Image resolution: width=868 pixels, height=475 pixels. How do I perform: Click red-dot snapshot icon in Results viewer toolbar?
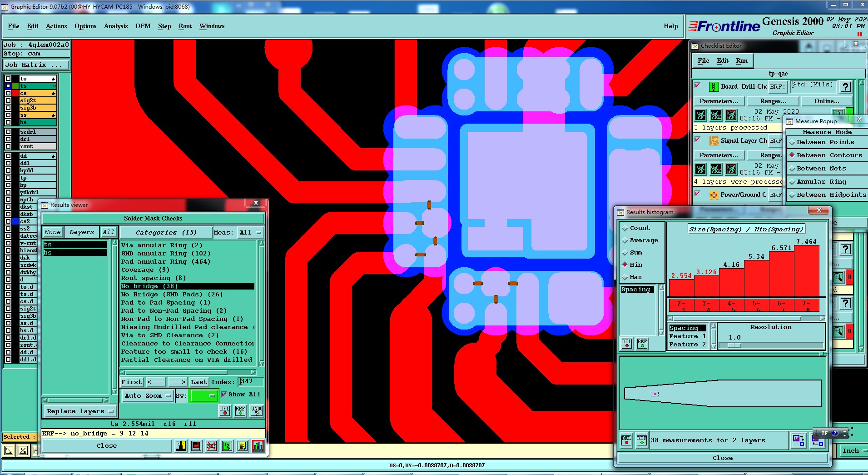tap(196, 446)
